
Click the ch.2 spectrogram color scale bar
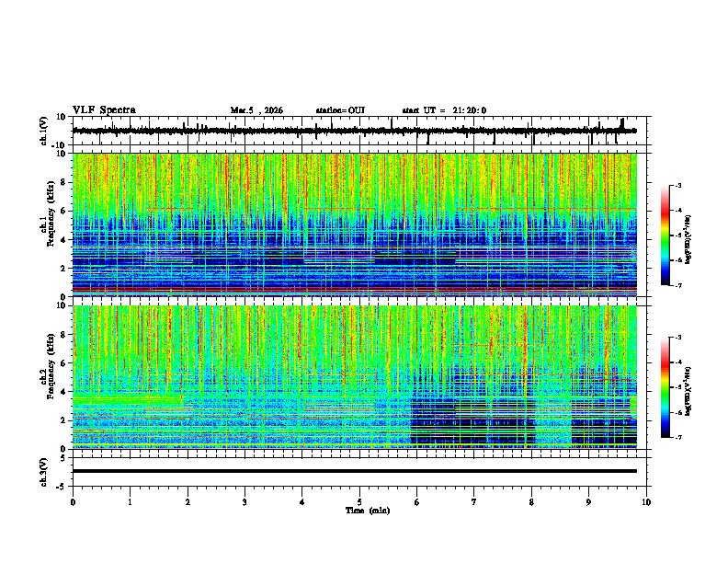tap(665, 387)
